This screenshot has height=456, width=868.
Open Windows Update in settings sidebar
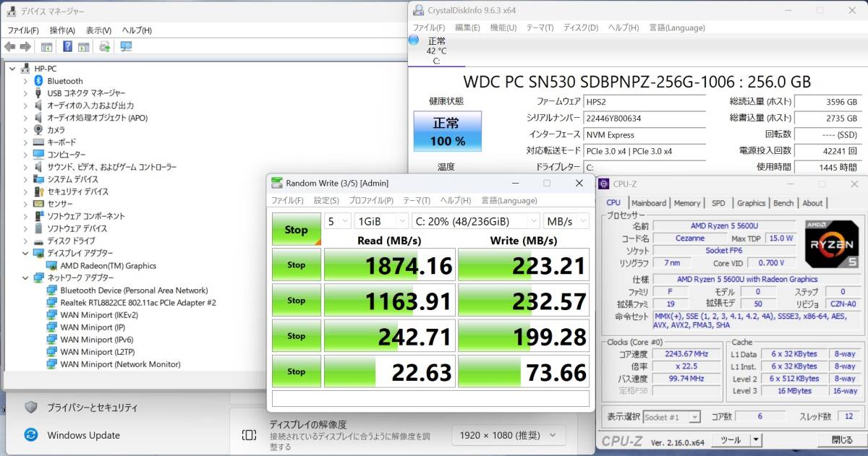coord(84,435)
